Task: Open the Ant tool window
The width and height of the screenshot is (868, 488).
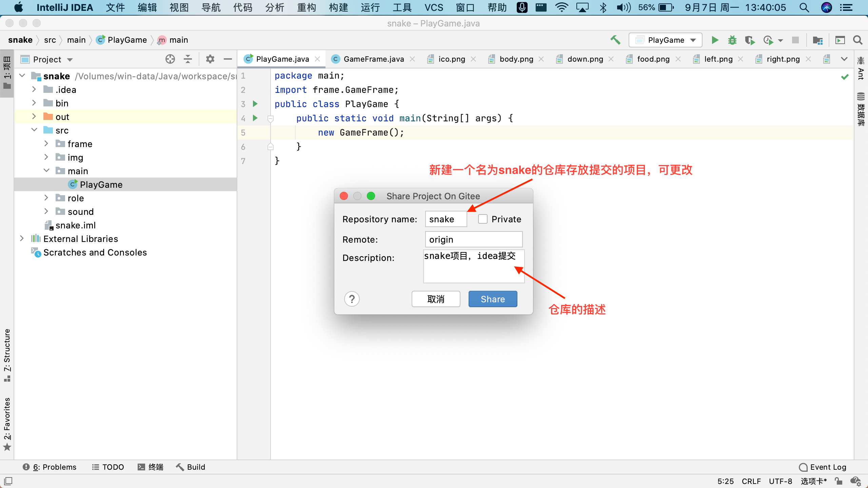Action: (x=861, y=69)
